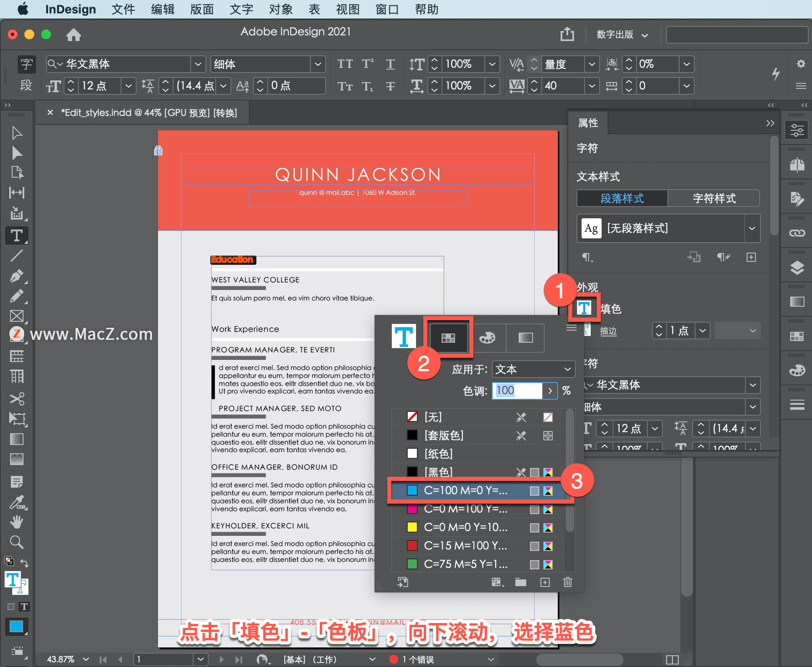Open the color palette mixer icon
This screenshot has width=812, height=667.
[487, 338]
